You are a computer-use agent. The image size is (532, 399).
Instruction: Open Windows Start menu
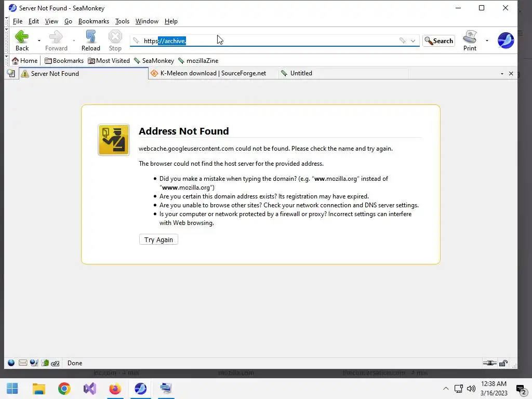(x=12, y=389)
